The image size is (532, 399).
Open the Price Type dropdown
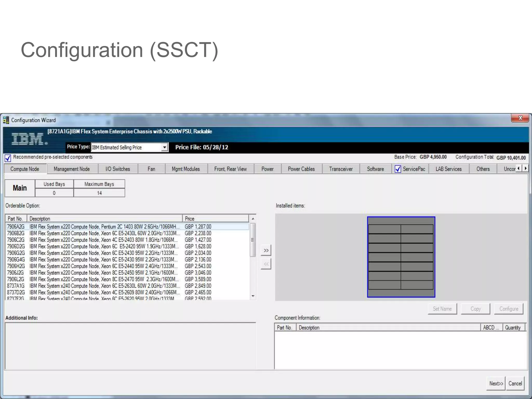click(x=164, y=147)
